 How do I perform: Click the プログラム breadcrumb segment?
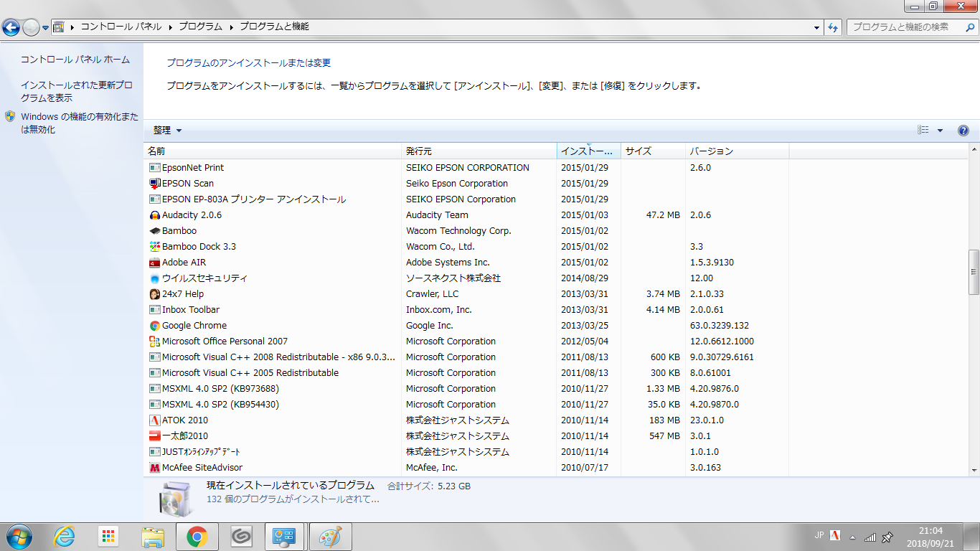pyautogui.click(x=201, y=27)
